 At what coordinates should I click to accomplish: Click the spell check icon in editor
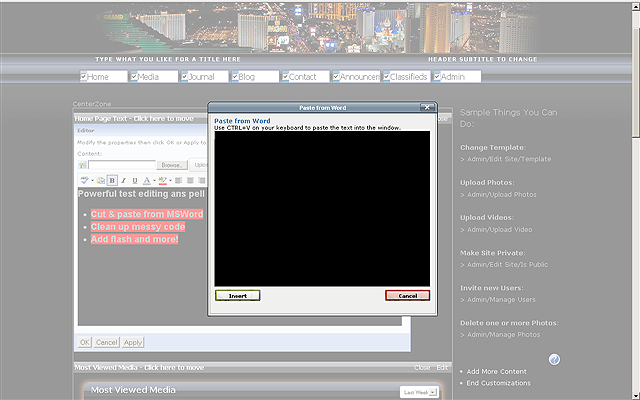point(85,180)
